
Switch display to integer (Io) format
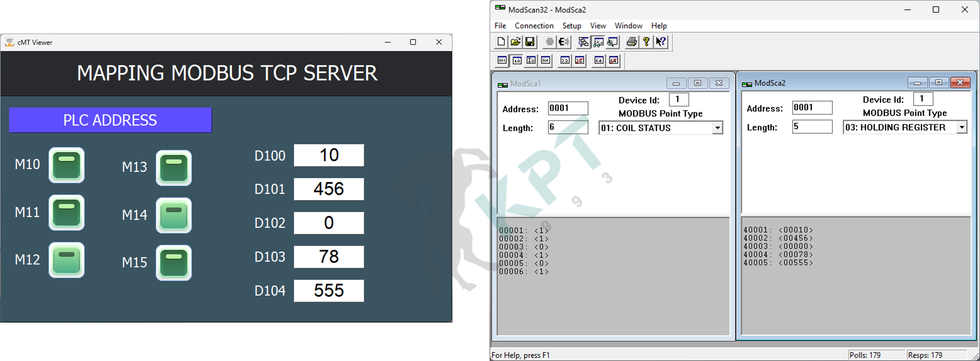tap(531, 60)
